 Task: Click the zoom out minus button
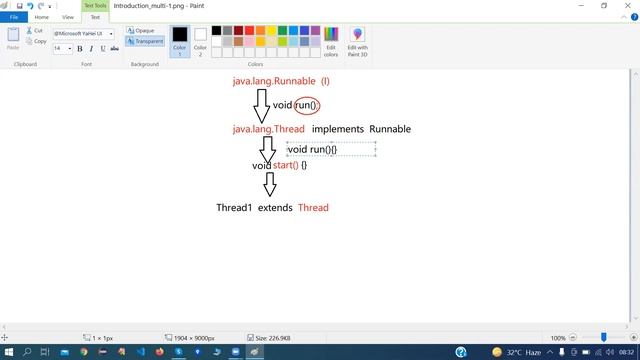573,338
